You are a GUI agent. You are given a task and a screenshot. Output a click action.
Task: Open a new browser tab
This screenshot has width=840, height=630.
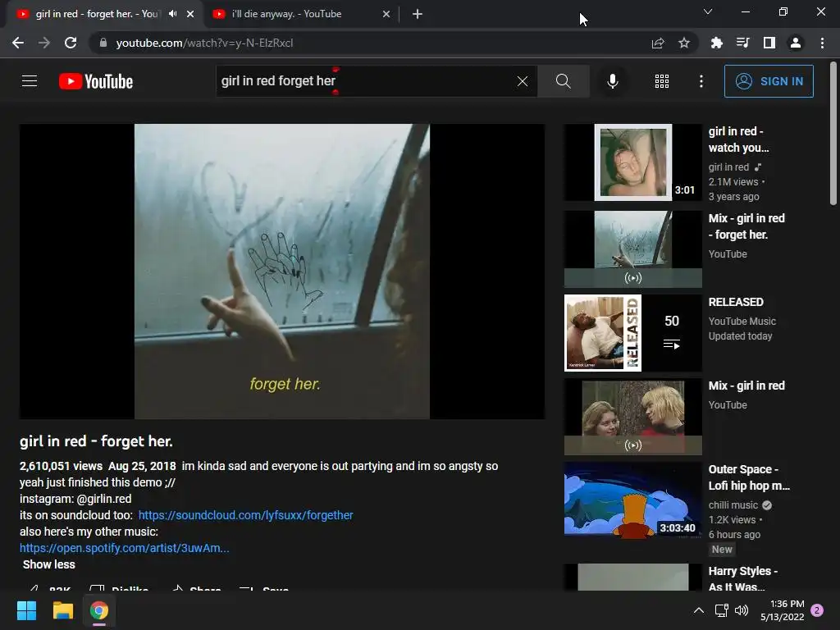418,14
